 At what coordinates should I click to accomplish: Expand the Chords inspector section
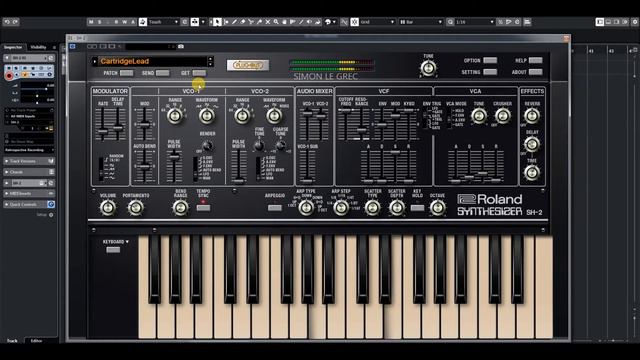[x=29, y=172]
